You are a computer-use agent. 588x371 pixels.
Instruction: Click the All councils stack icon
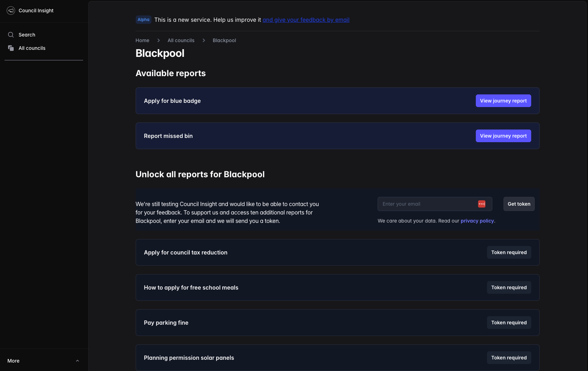(11, 48)
